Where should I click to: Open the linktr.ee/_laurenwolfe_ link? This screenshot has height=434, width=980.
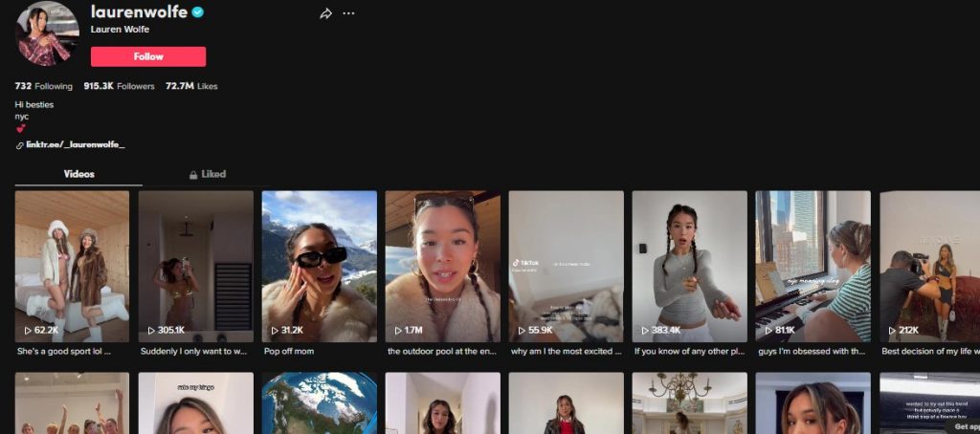(x=76, y=144)
